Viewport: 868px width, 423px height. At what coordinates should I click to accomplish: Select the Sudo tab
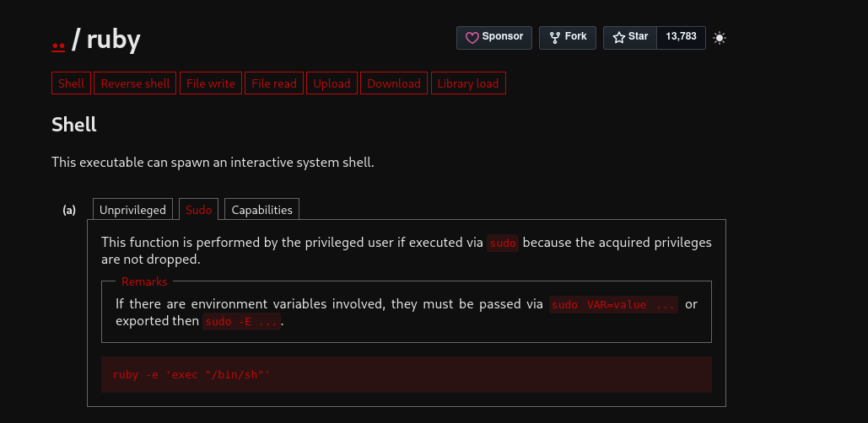coord(199,210)
